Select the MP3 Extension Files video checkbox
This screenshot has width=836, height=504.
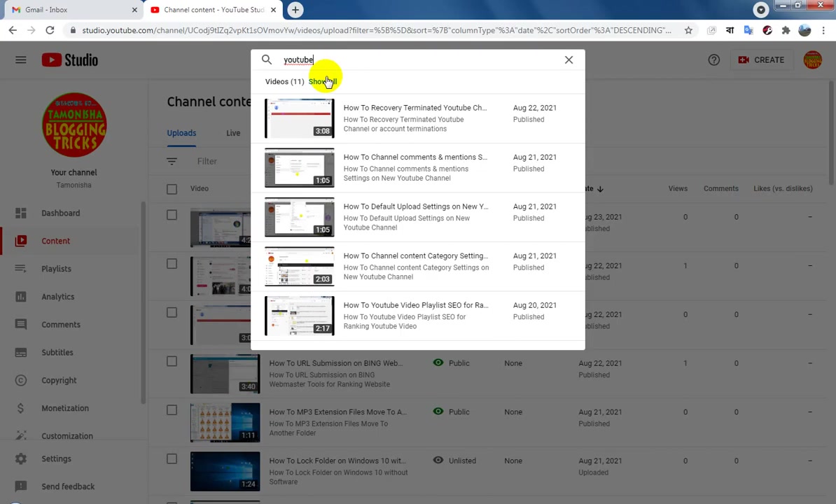coord(172,410)
